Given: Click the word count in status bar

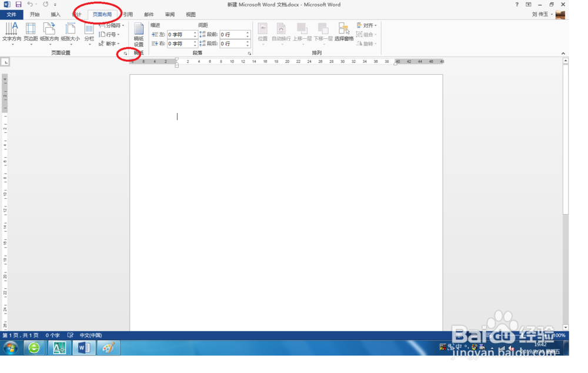Looking at the screenshot, I should pos(52,335).
